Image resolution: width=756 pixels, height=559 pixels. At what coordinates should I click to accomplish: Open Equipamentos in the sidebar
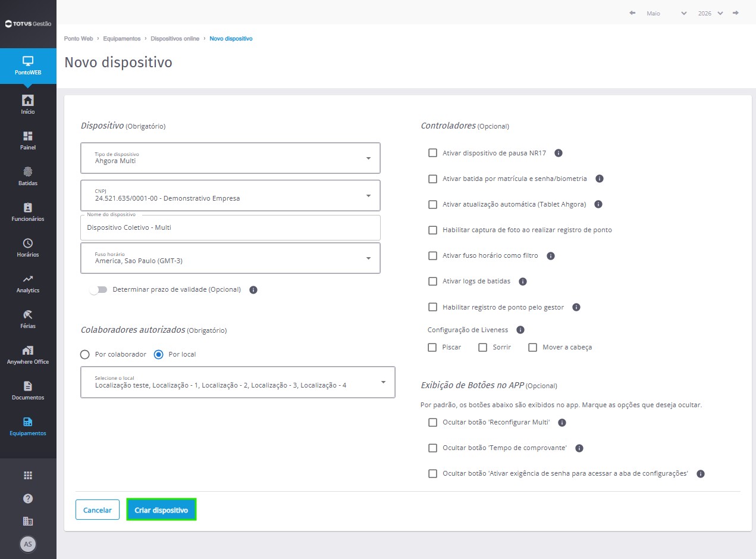[28, 426]
